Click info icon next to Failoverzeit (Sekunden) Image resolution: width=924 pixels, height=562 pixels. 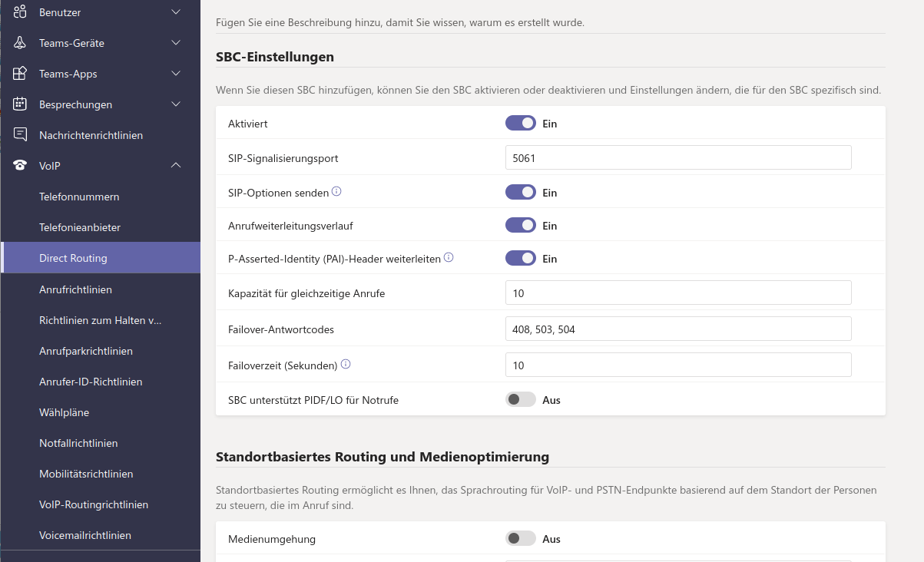pos(346,365)
